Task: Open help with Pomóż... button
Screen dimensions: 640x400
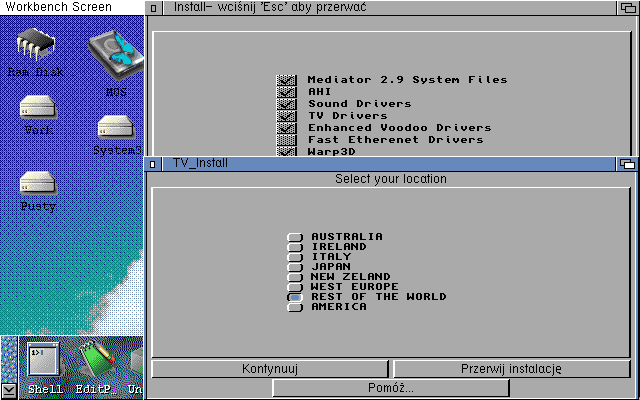Action: coord(391,387)
